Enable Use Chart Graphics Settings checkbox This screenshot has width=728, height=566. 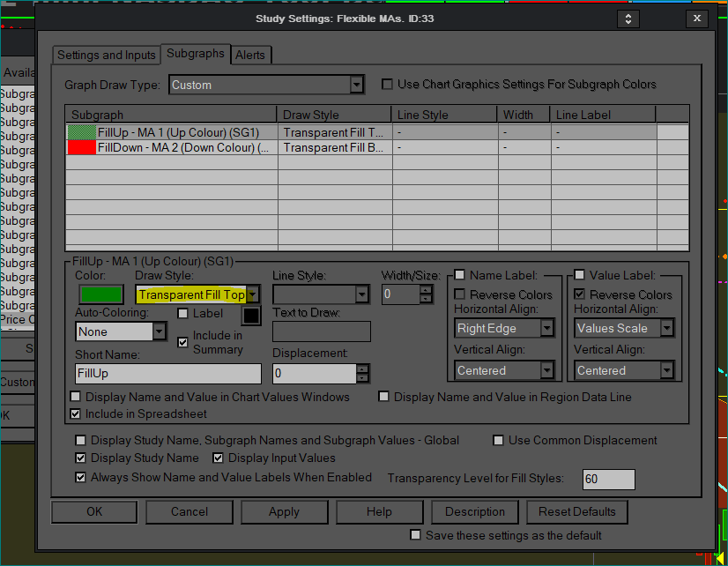[387, 85]
